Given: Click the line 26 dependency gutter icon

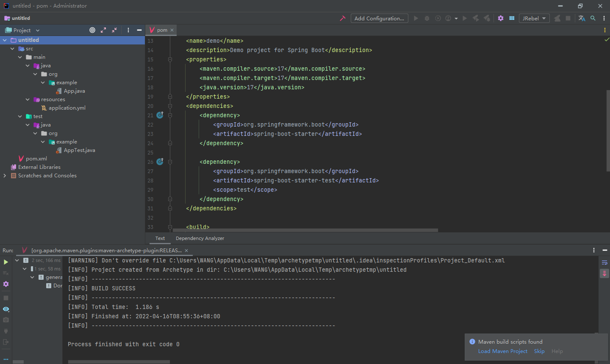Looking at the screenshot, I should 160,162.
